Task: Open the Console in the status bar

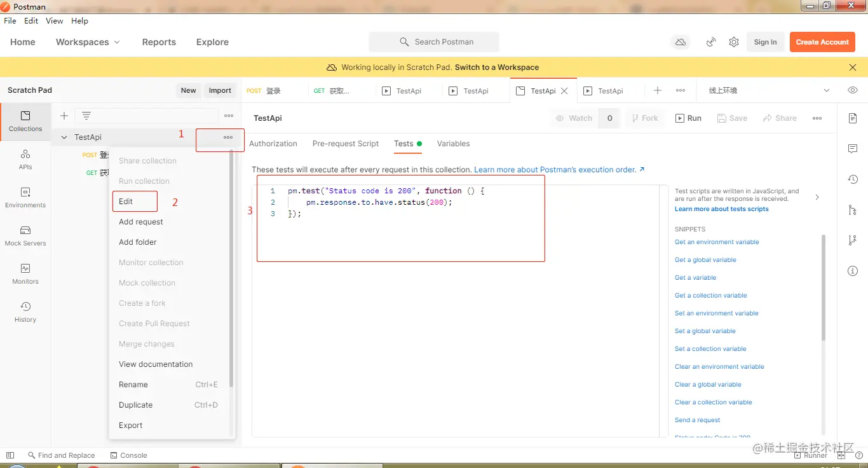Action: 128,455
